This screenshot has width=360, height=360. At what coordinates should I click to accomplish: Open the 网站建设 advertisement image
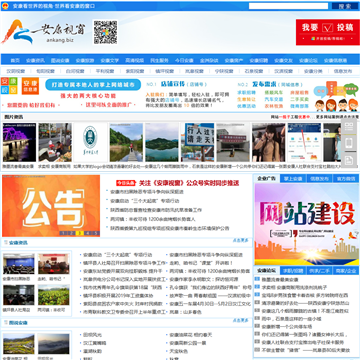[x=307, y=224]
